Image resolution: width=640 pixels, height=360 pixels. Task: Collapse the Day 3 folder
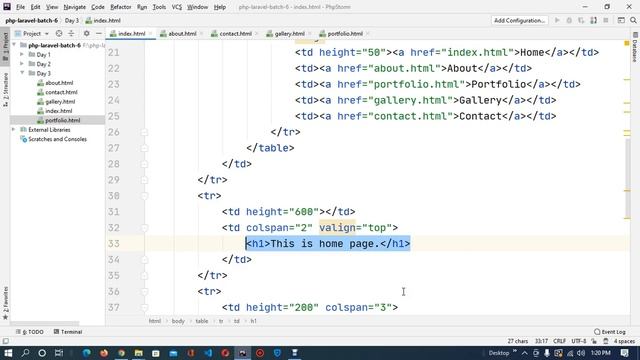pyautogui.click(x=22, y=73)
